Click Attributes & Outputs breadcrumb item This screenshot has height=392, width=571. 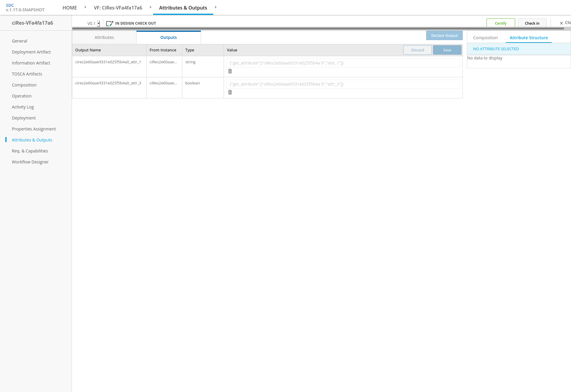click(183, 8)
